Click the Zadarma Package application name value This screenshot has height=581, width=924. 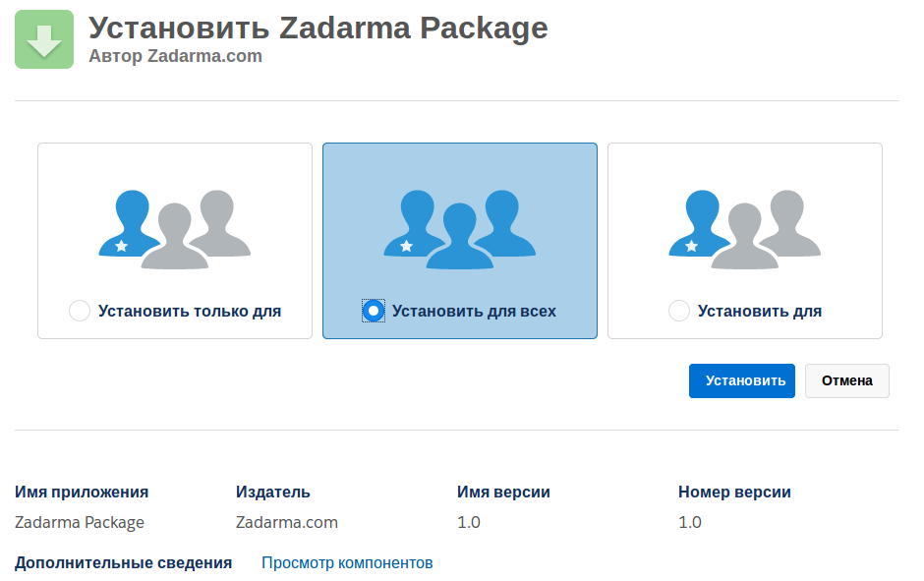pos(80,522)
